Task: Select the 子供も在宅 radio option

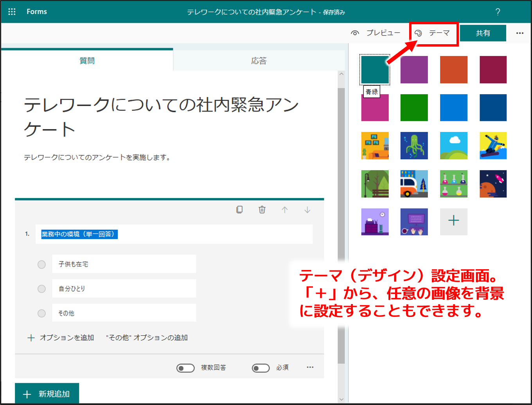Action: 41,265
